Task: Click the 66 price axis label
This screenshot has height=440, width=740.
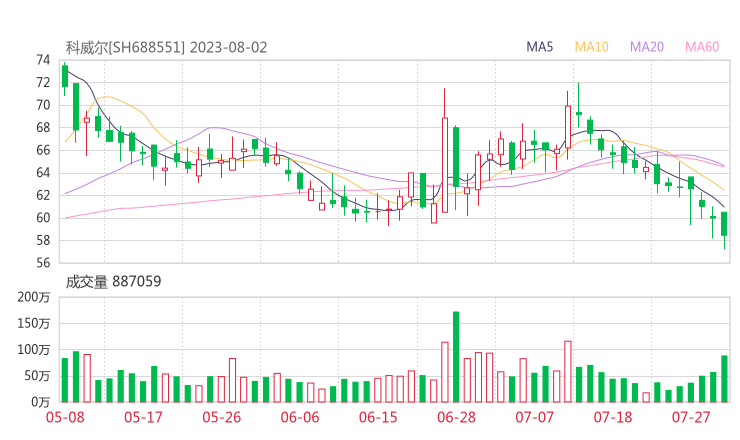Action: (43, 150)
